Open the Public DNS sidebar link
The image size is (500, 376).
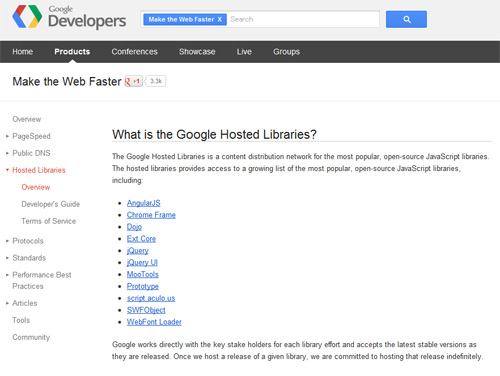coord(31,153)
